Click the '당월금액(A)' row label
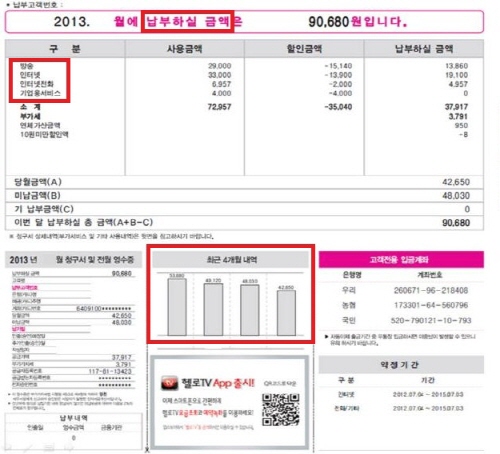Viewport: 500px width, 454px height. 38,182
